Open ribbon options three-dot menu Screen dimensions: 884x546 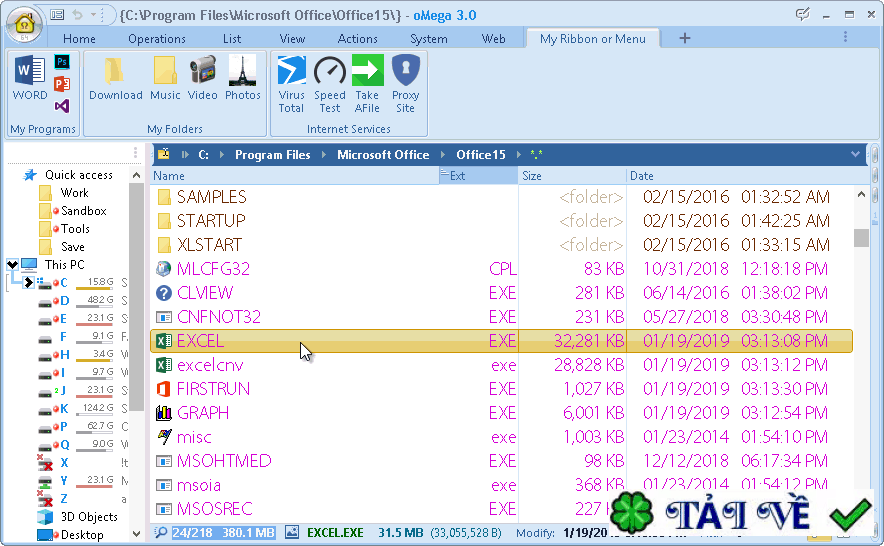click(845, 37)
